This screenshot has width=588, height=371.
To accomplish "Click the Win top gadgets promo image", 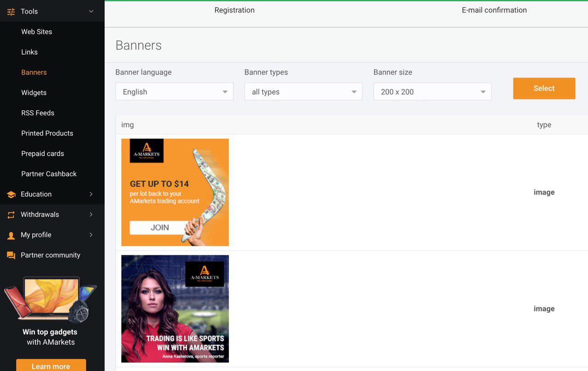I will [x=51, y=299].
